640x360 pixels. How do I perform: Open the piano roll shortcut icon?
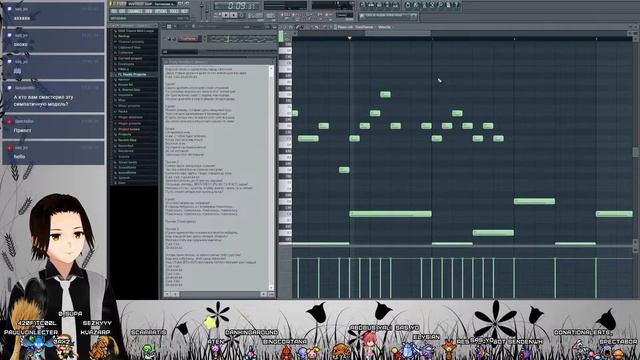379,5
